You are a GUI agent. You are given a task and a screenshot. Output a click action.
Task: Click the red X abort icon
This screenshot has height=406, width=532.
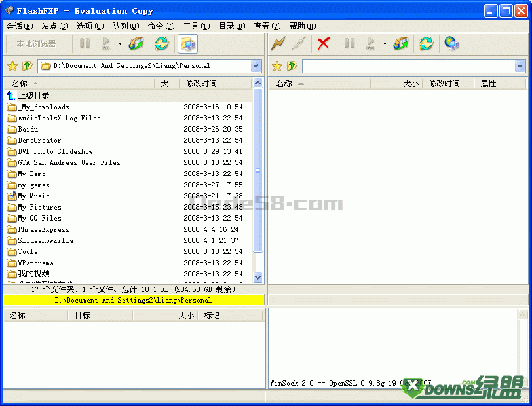click(x=324, y=44)
